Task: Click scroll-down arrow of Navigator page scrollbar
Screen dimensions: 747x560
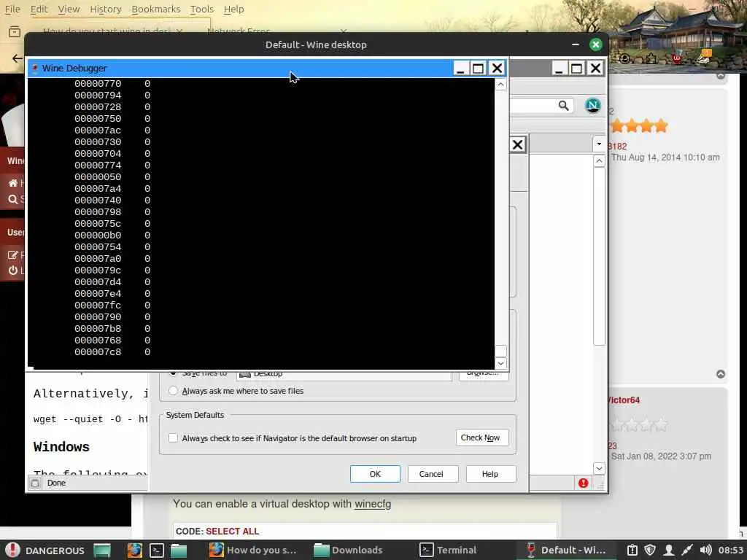Action: (x=599, y=468)
